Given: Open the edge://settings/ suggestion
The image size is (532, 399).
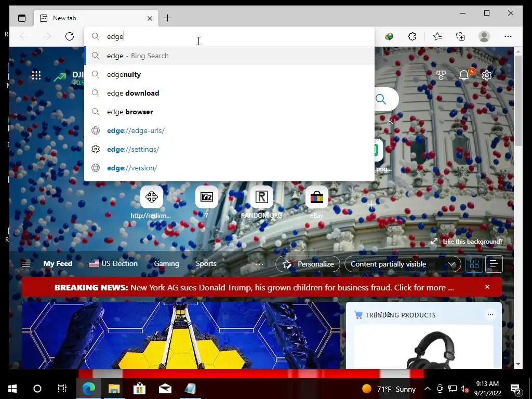Looking at the screenshot, I should (229, 149).
